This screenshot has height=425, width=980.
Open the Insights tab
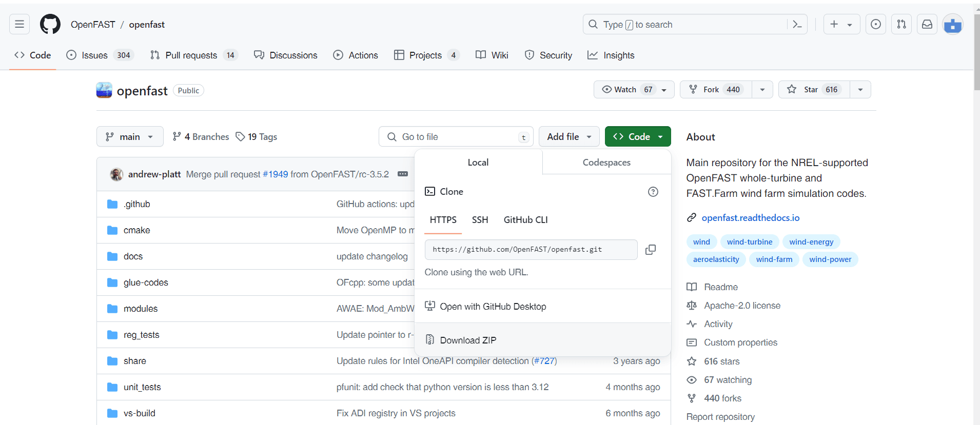coord(611,55)
